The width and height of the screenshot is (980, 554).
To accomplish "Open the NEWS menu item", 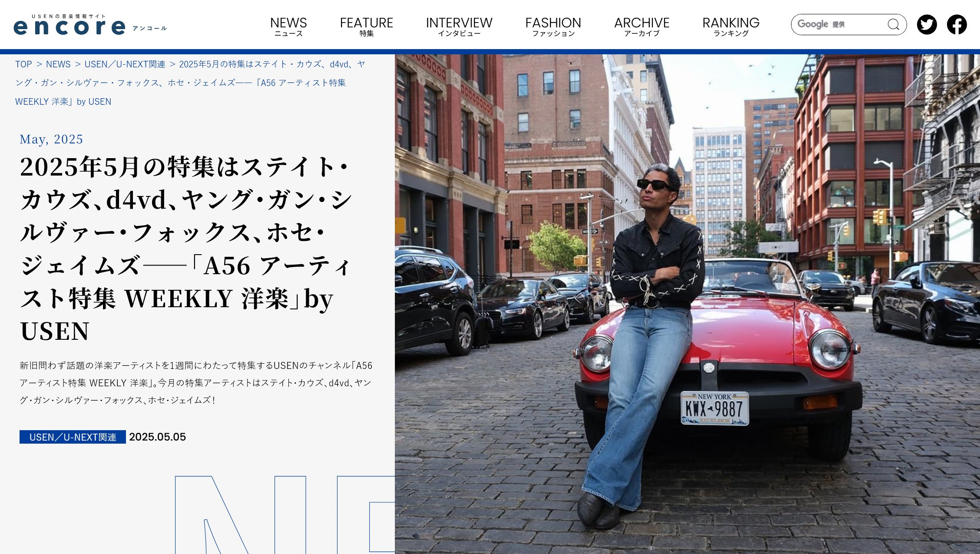I will (288, 26).
